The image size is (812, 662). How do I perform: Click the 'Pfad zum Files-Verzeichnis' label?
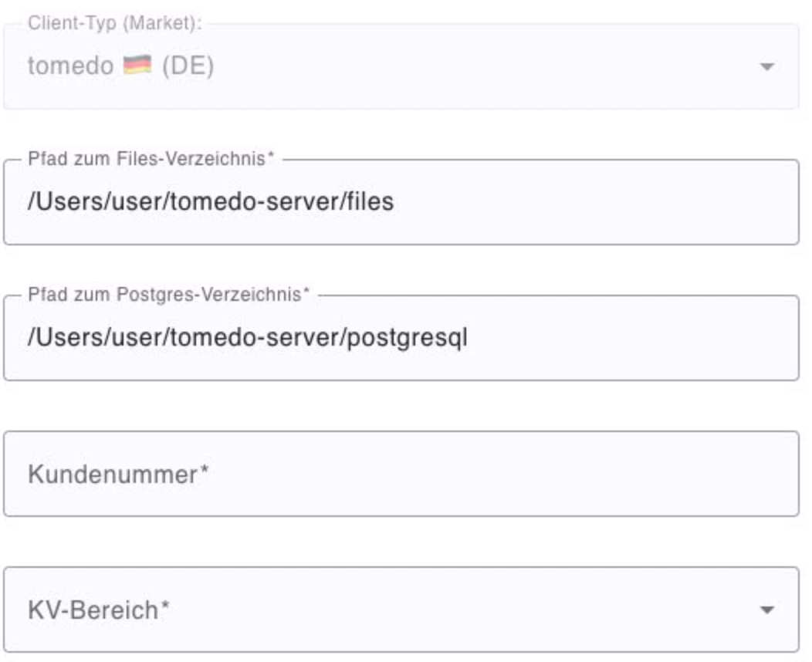151,158
